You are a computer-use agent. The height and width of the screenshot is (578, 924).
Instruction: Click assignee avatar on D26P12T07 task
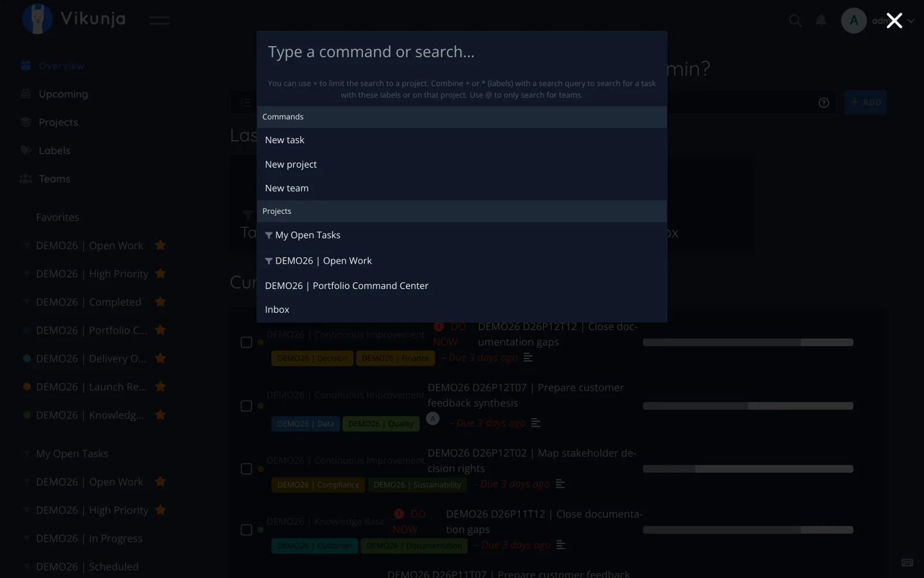click(x=433, y=418)
